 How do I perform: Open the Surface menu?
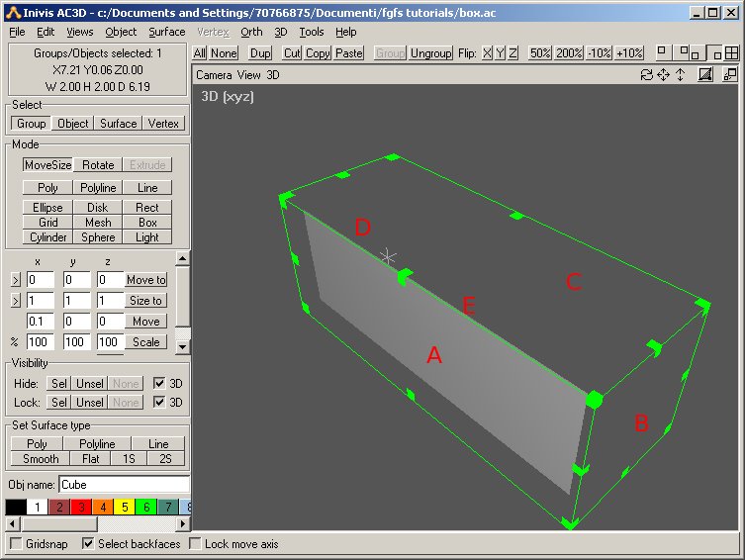(167, 32)
